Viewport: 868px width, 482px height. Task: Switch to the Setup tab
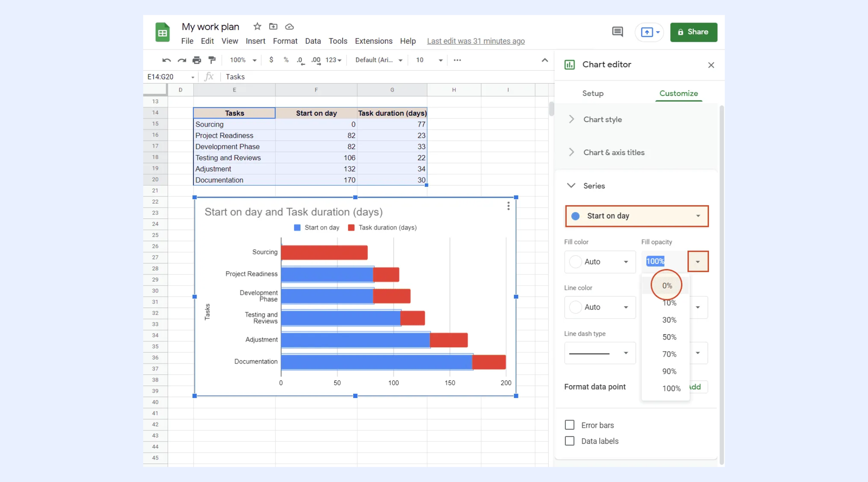(x=593, y=93)
